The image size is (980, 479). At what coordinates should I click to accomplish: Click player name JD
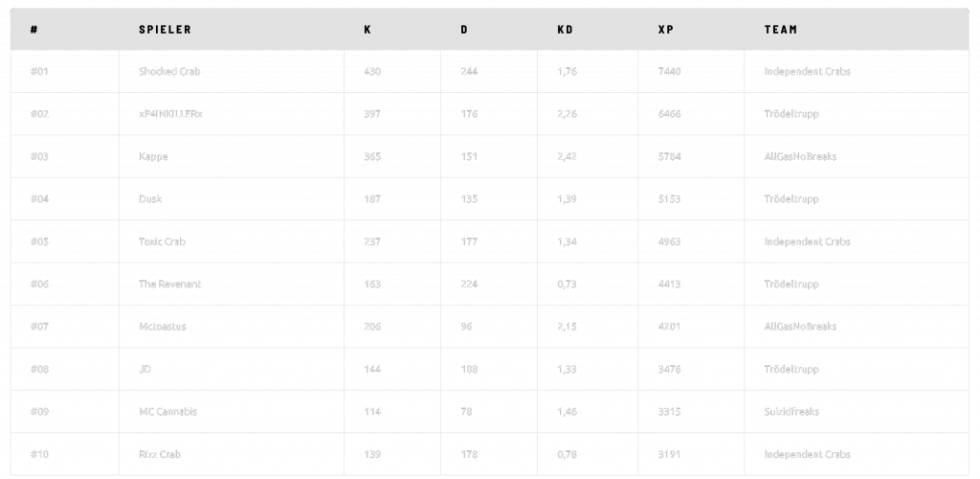(x=145, y=369)
